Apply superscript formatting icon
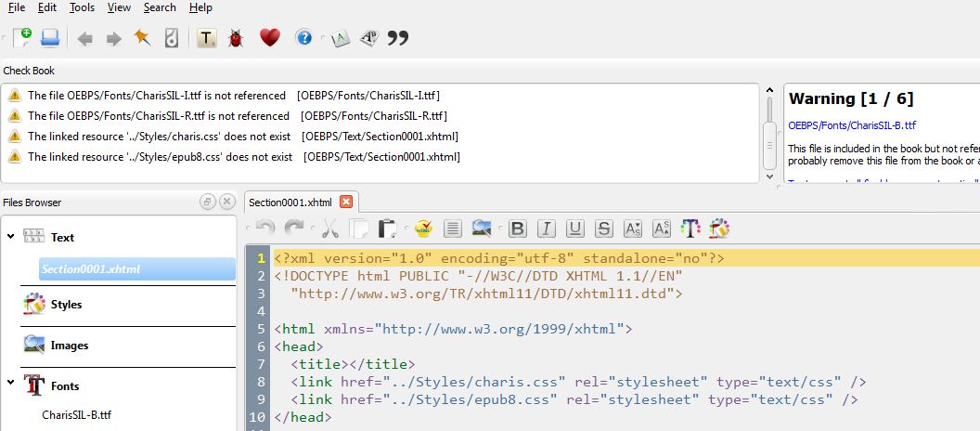Viewport: 980px width, 431px height. 662,229
